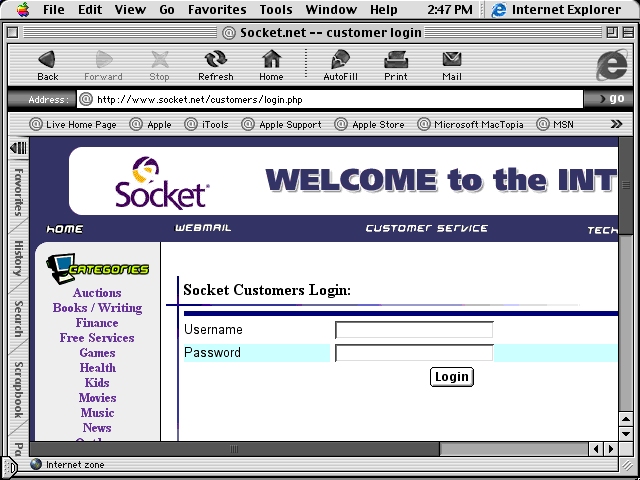
Task: Open the Kids category
Action: (x=97, y=383)
